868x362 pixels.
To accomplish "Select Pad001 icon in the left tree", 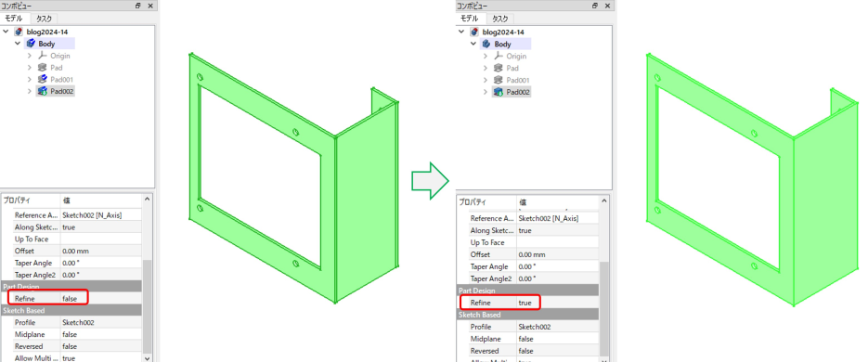I will 43,79.
